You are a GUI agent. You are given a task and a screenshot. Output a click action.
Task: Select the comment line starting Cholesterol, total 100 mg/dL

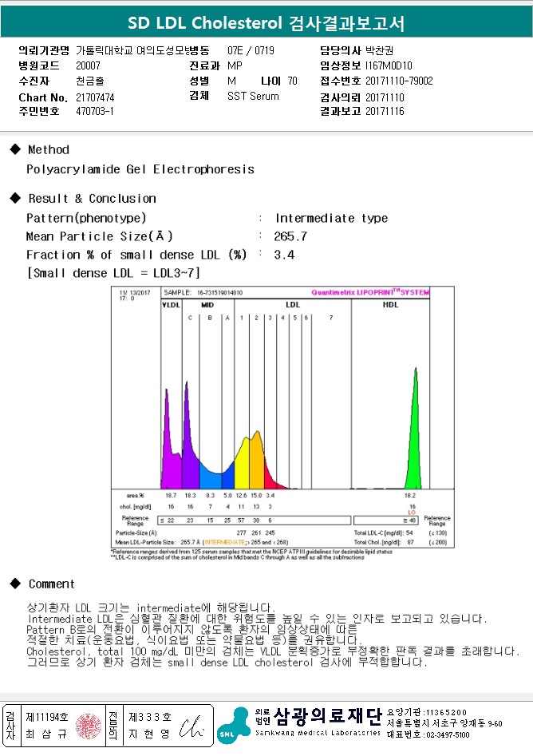coord(273,651)
